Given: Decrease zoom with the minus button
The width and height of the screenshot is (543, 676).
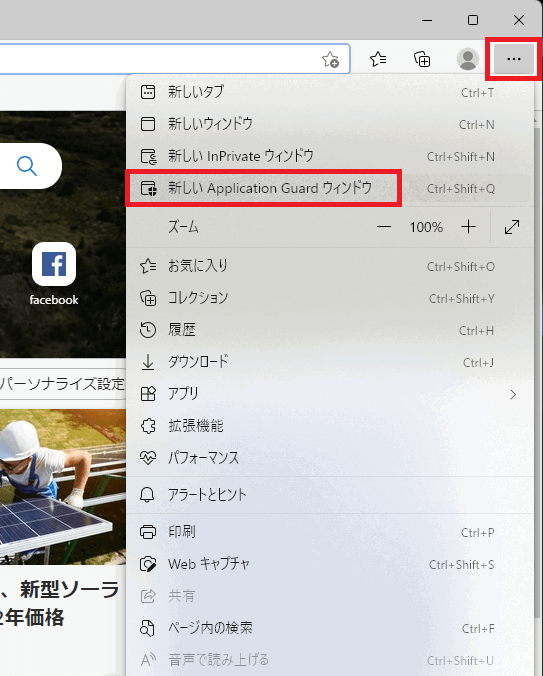Looking at the screenshot, I should [x=384, y=227].
